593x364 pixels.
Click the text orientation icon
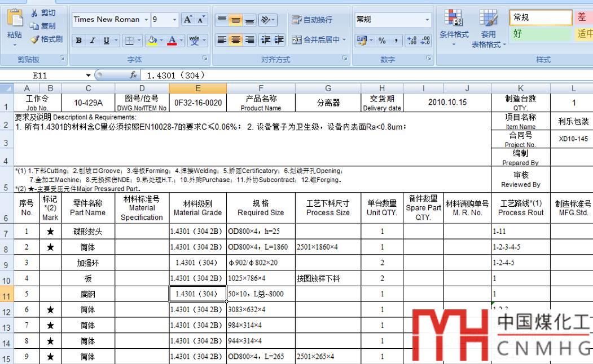[266, 20]
